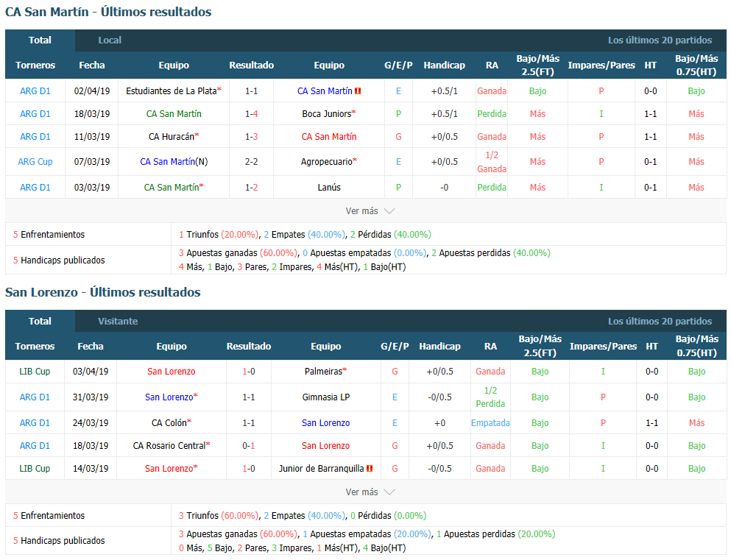This screenshot has height=560, width=731.
Task: Click the date 24/03/19 in the San Lorenzo table
Action: tap(91, 423)
